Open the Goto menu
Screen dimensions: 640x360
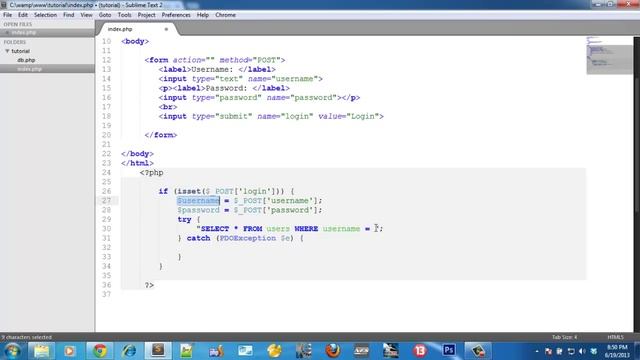pyautogui.click(x=105, y=15)
